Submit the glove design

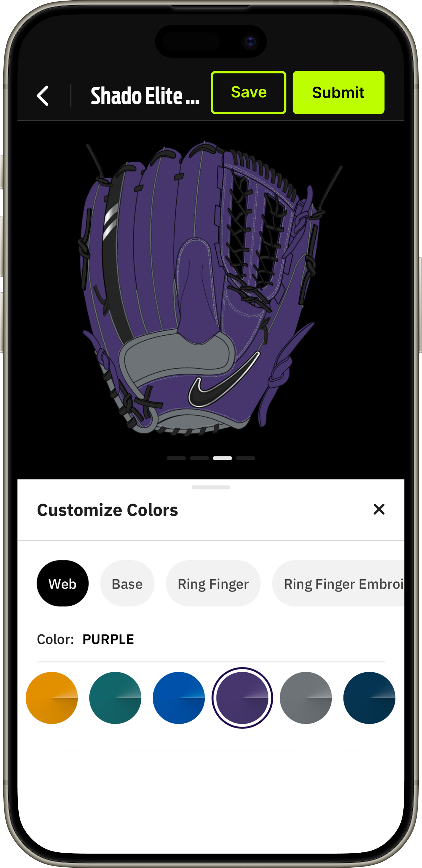point(338,92)
